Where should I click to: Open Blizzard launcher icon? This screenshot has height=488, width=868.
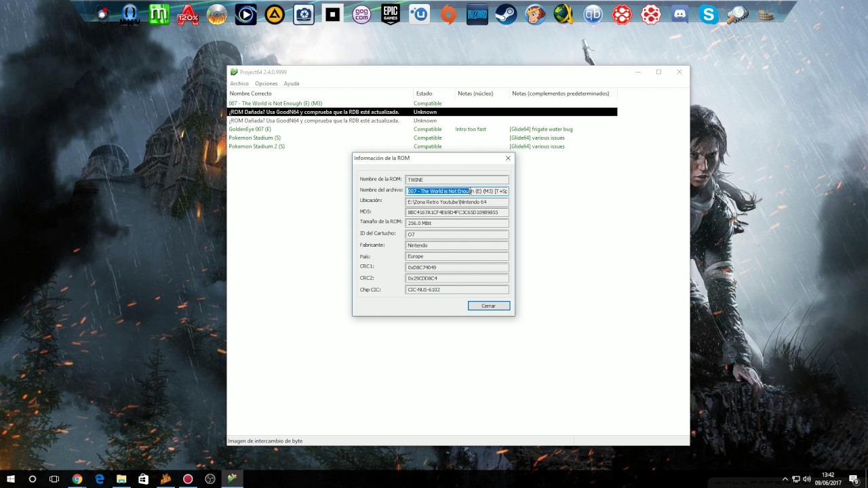[477, 14]
